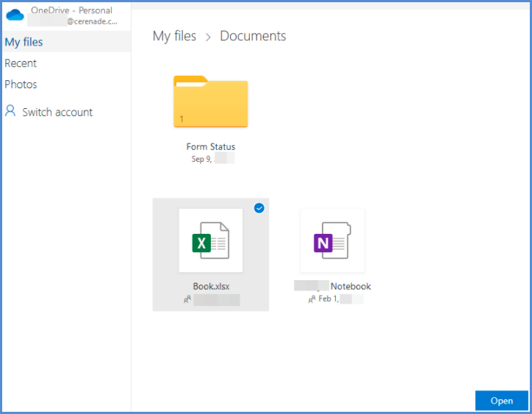Click the shared icon beside Feb 1 date
This screenshot has width=532, height=414.
[312, 300]
